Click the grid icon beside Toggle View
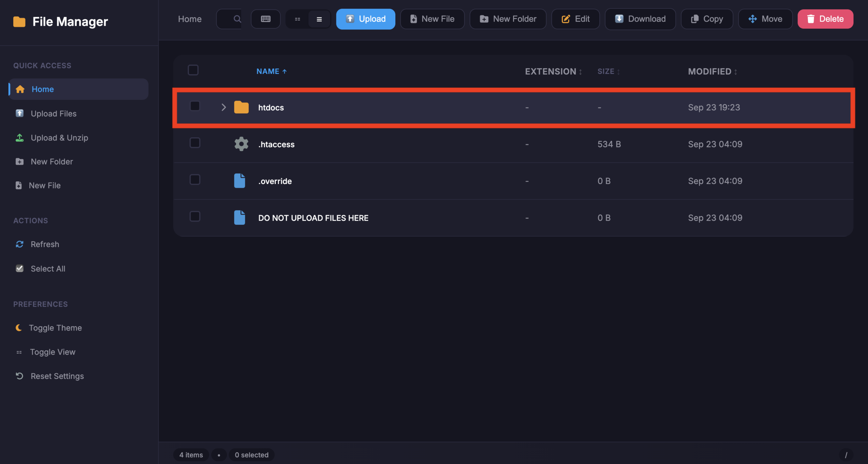Image resolution: width=868 pixels, height=464 pixels. click(19, 352)
